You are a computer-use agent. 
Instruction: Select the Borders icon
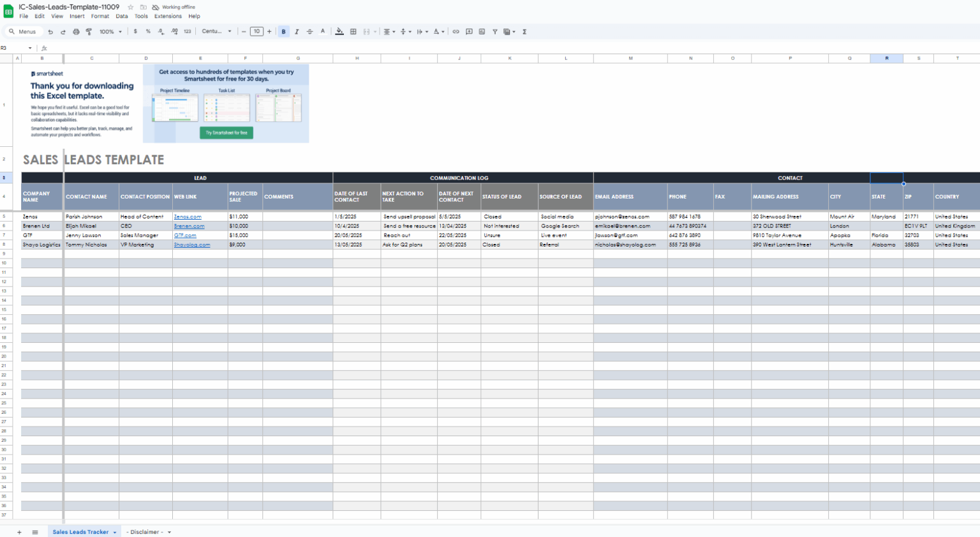pos(353,31)
